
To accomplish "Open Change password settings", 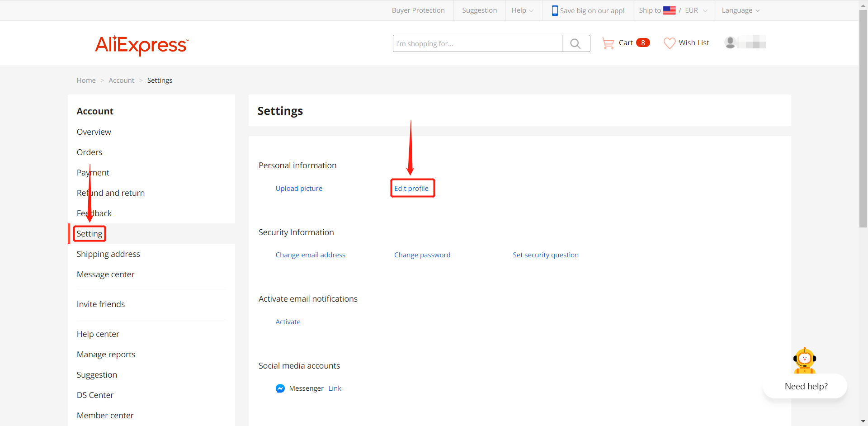I will [422, 255].
